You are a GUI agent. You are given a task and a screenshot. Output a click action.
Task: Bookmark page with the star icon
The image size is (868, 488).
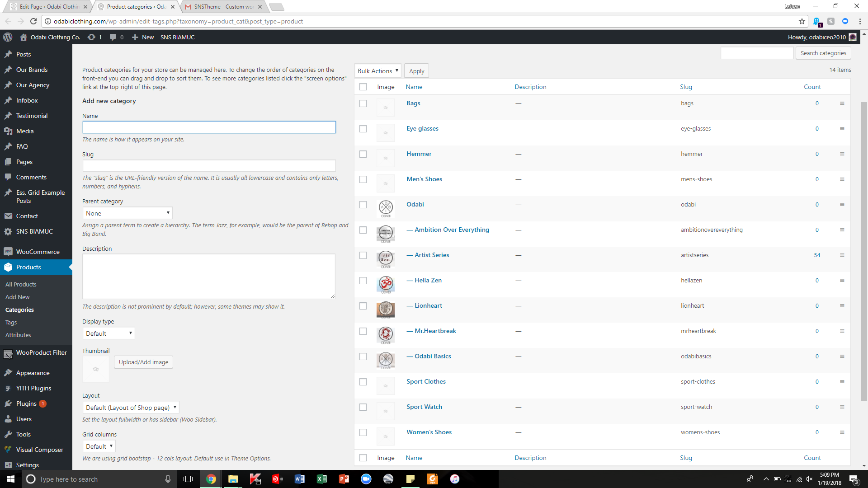pyautogui.click(x=802, y=21)
